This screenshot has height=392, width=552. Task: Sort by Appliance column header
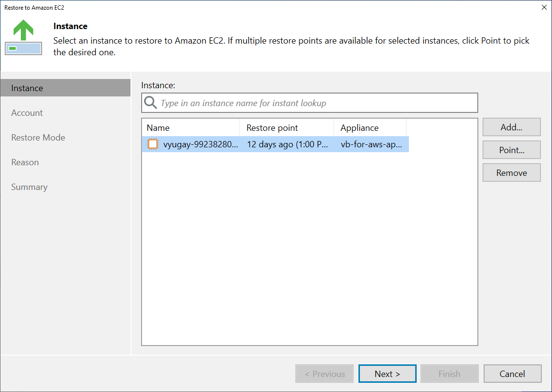[x=370, y=127]
